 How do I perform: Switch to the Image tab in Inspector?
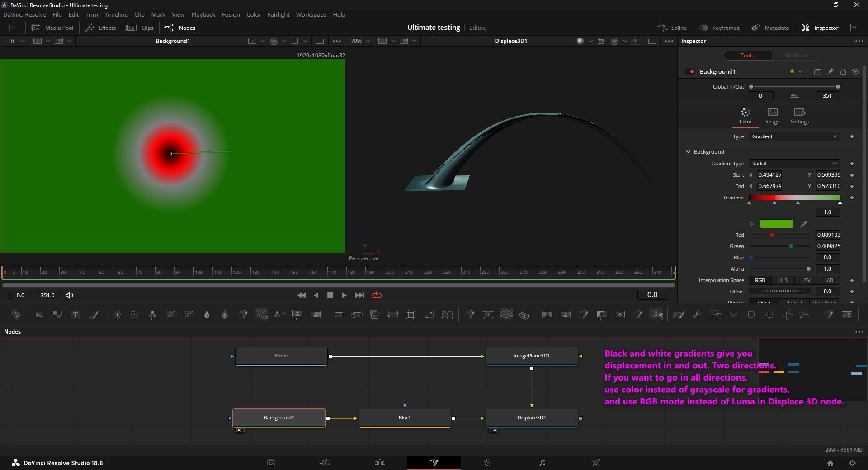(x=772, y=116)
